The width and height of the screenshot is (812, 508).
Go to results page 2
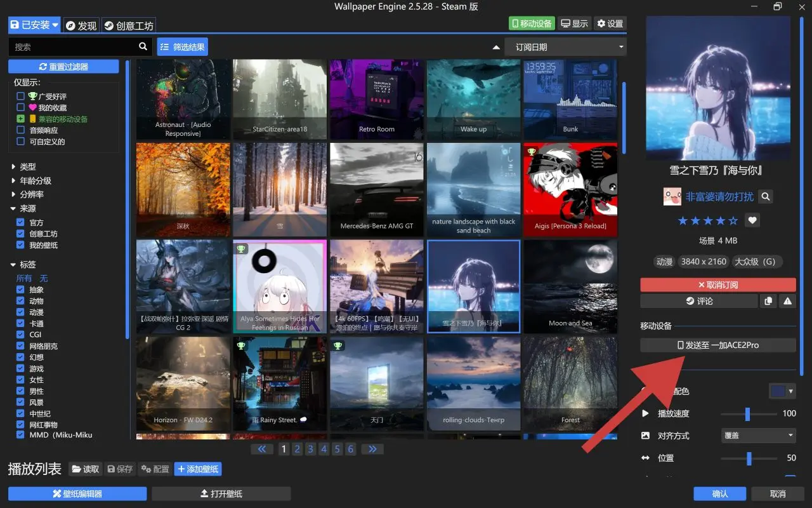pyautogui.click(x=297, y=449)
